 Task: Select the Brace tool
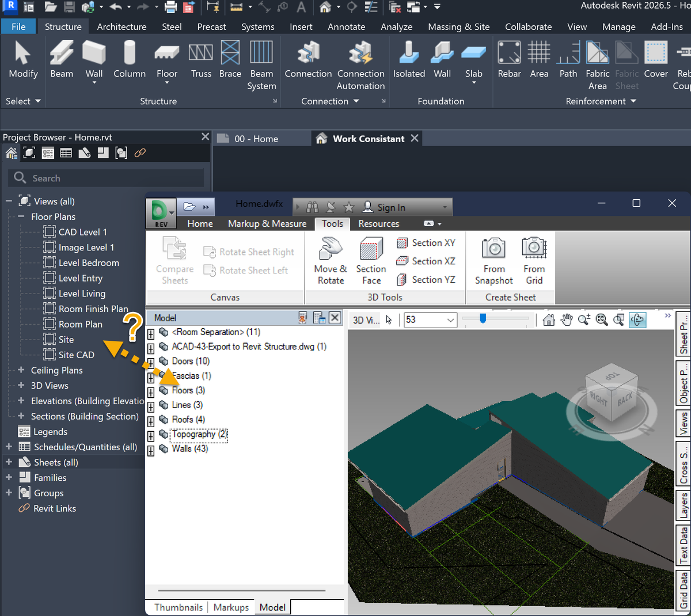tap(230, 60)
